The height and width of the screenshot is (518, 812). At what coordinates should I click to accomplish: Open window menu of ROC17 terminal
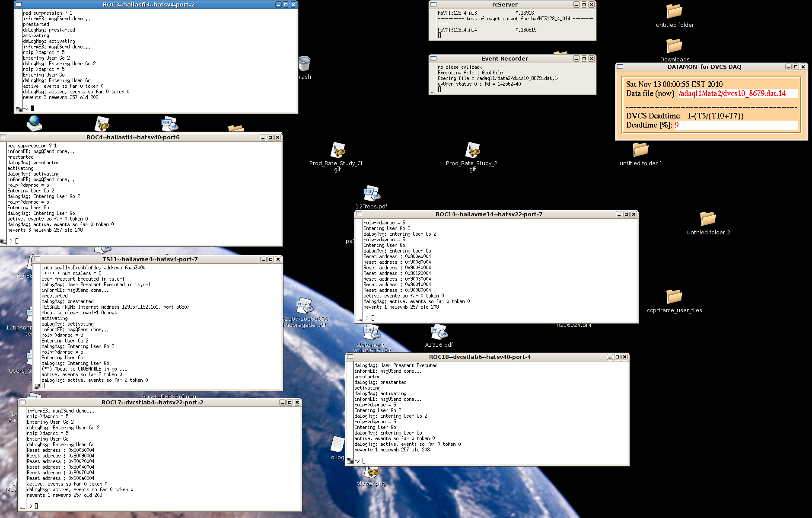pos(22,402)
